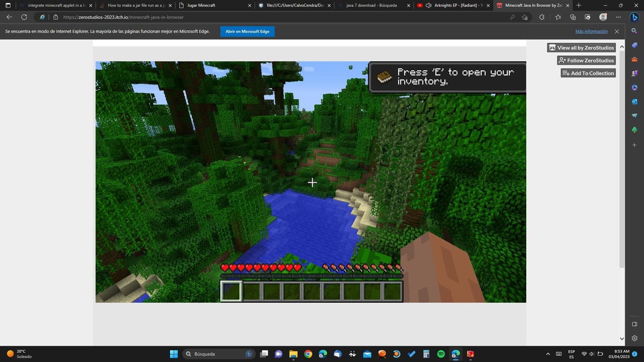Open the 'Más información' link
644x362 pixels.
pos(592,31)
